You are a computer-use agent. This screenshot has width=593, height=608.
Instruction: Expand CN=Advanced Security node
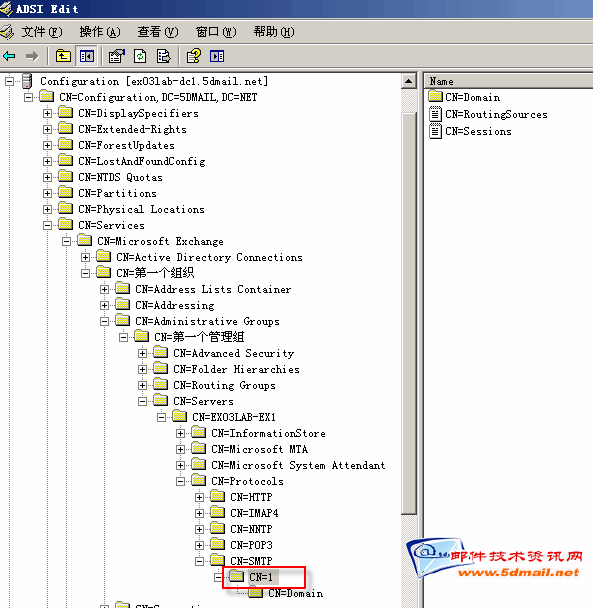142,353
